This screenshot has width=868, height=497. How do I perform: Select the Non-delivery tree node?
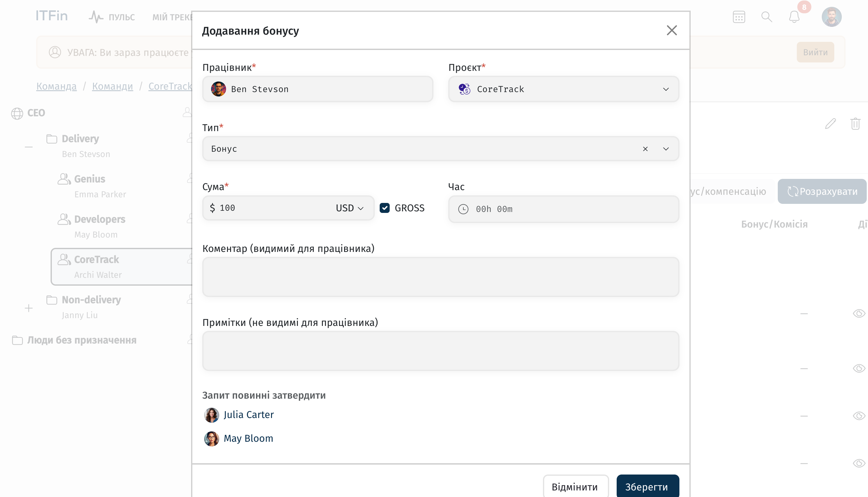pos(91,300)
